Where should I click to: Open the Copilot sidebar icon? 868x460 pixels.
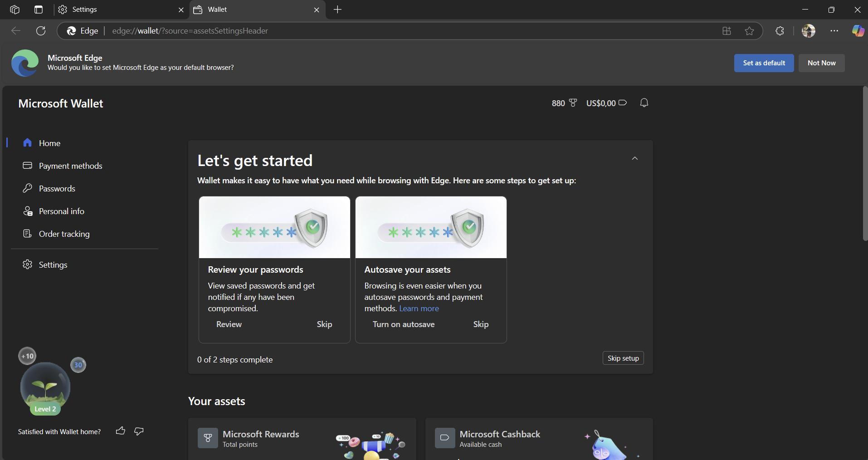coord(858,31)
